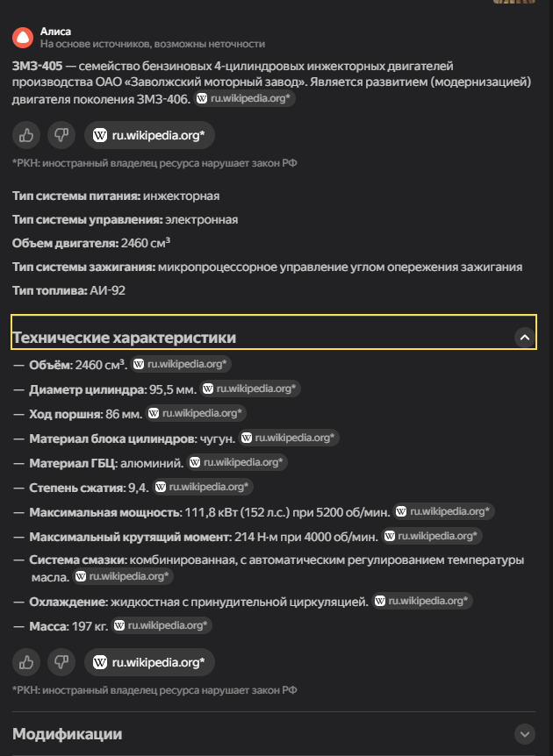The height and width of the screenshot is (756, 553).
Task: Open Wikipedia source beside Ход поршня
Action: [x=197, y=412]
